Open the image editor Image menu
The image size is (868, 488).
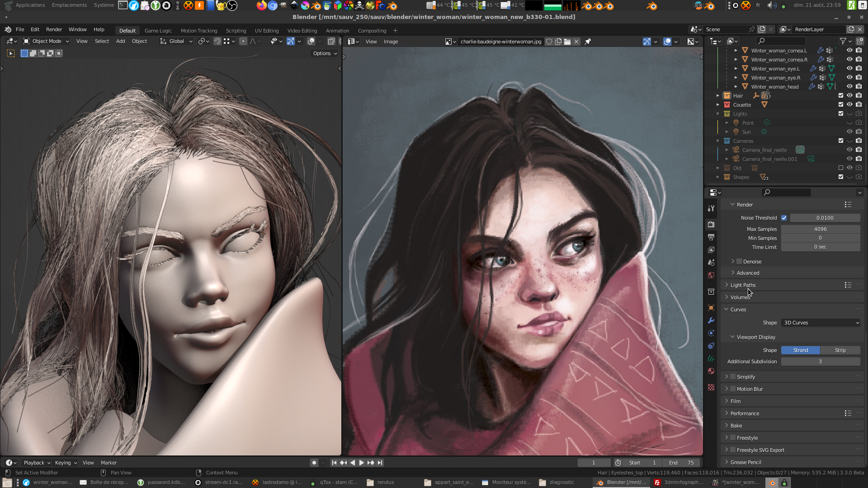click(x=391, y=42)
